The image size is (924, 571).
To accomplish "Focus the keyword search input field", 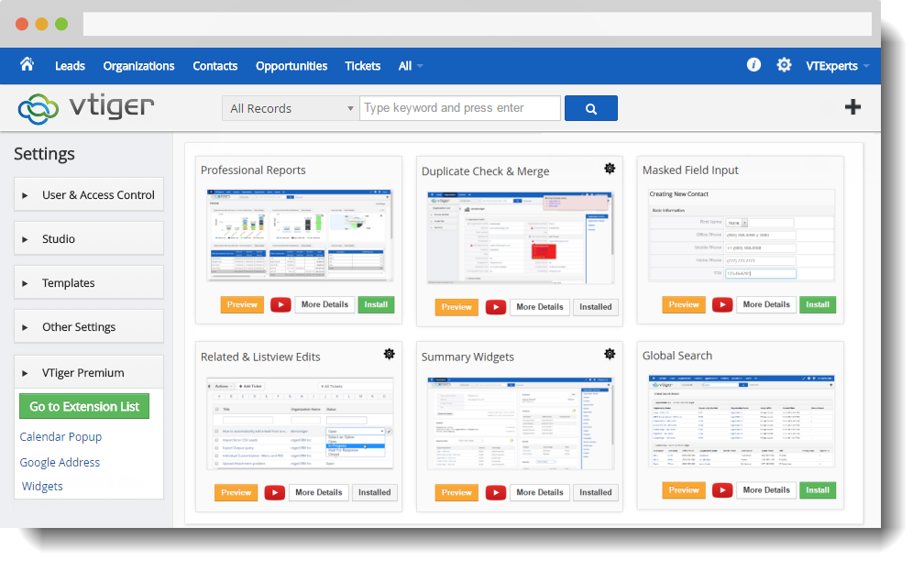I will 460,108.
